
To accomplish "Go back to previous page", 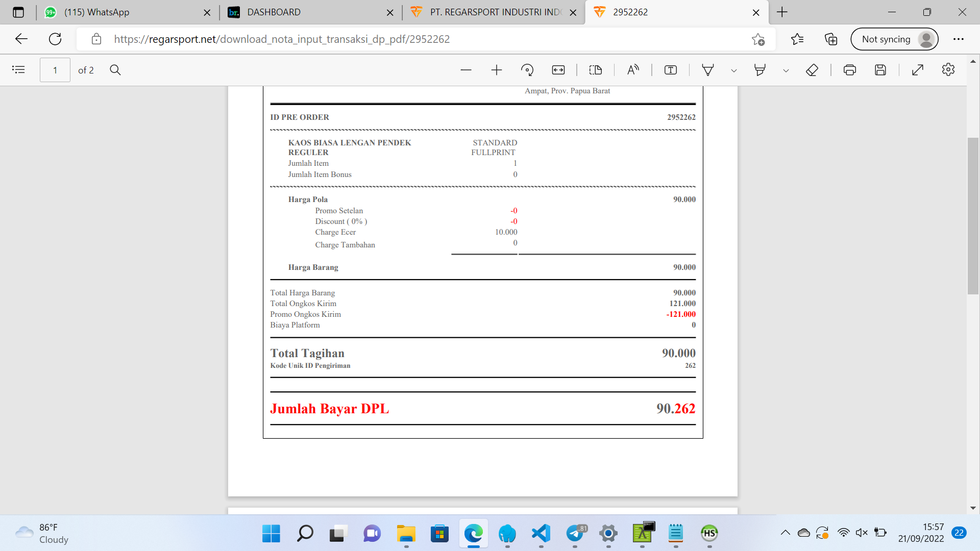I will click(x=21, y=39).
